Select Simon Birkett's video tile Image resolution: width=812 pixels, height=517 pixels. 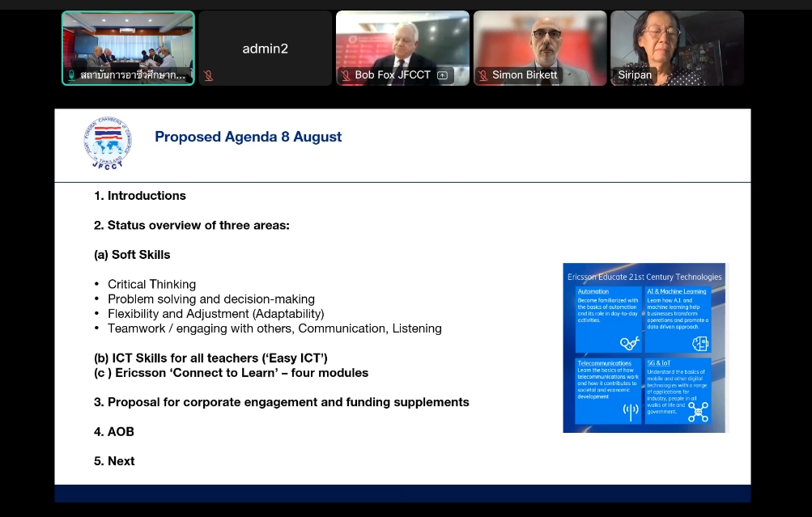(540, 48)
